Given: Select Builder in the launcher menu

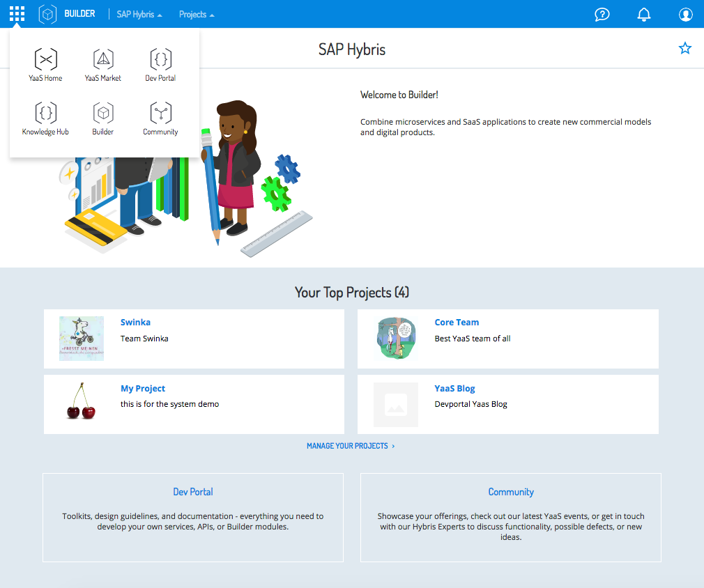Looking at the screenshot, I should tap(103, 119).
